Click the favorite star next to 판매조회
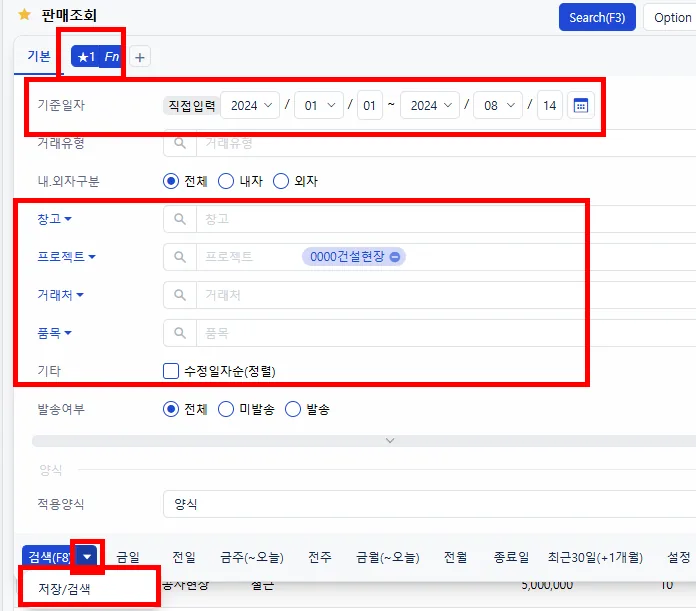 [24, 15]
